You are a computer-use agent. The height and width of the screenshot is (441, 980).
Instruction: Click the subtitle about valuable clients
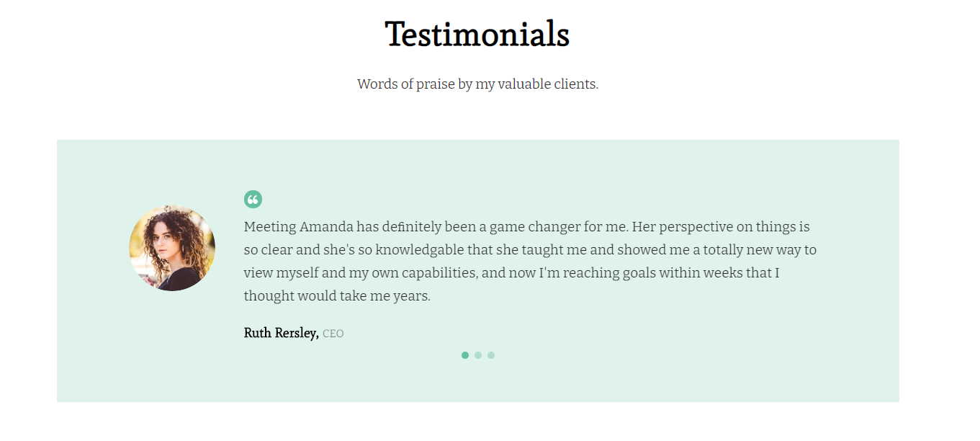pyautogui.click(x=476, y=84)
